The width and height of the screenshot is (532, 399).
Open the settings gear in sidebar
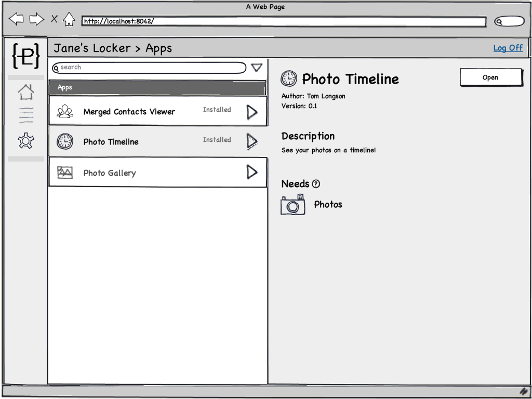pyautogui.click(x=26, y=141)
